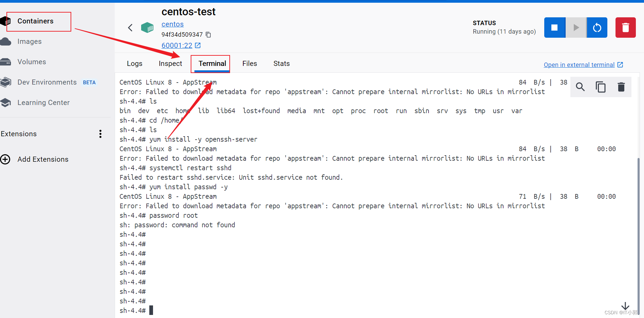
Task: Click the Volumes drive icon
Action: (x=5, y=62)
